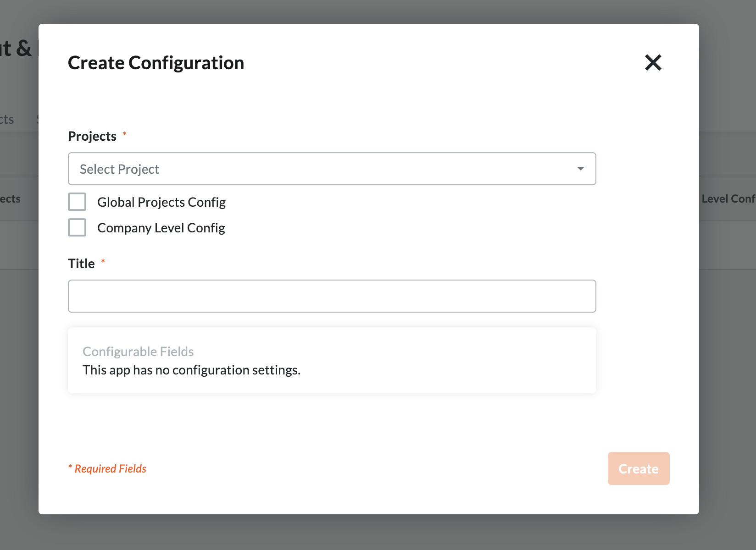Click the red asterisk beside Projects

[124, 134]
